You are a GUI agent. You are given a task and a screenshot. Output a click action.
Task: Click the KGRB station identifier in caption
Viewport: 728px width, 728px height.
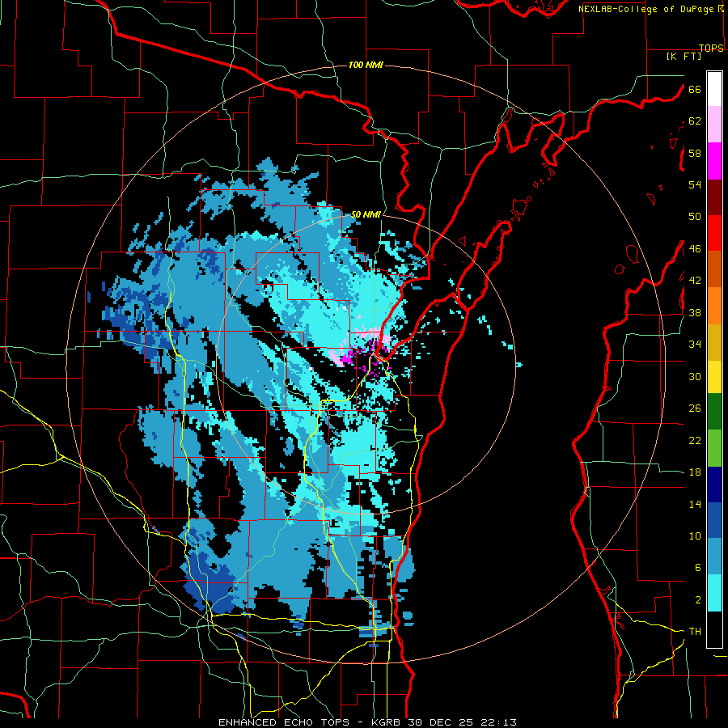(x=387, y=722)
